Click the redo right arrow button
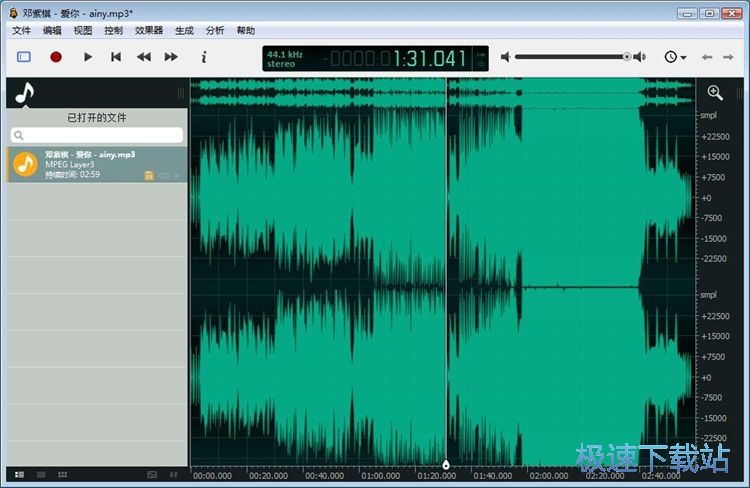750x488 pixels. (733, 57)
